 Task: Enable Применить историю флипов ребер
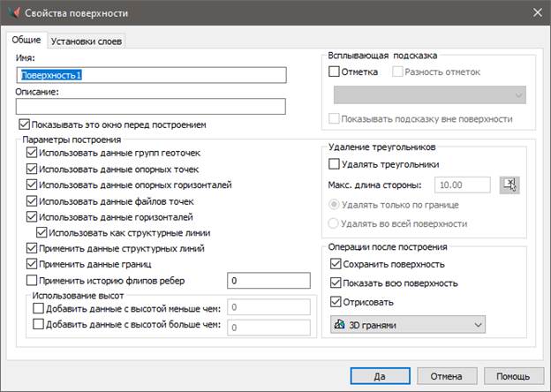(x=33, y=281)
